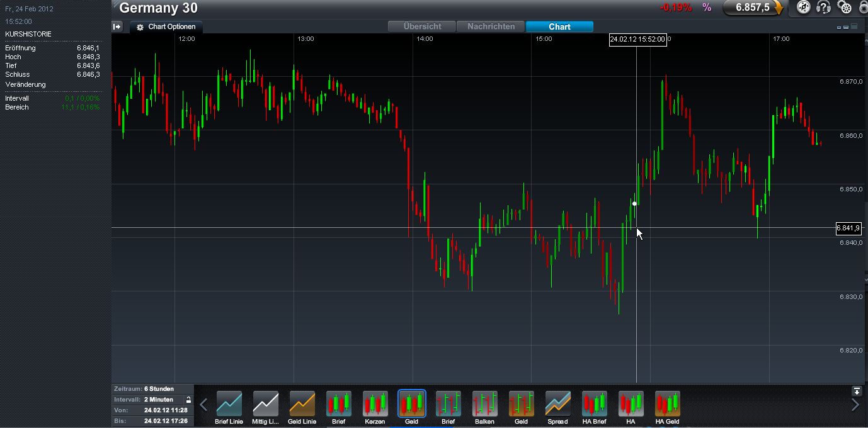This screenshot has width=868, height=428.
Task: Open headset help support icon
Action: 823,8
